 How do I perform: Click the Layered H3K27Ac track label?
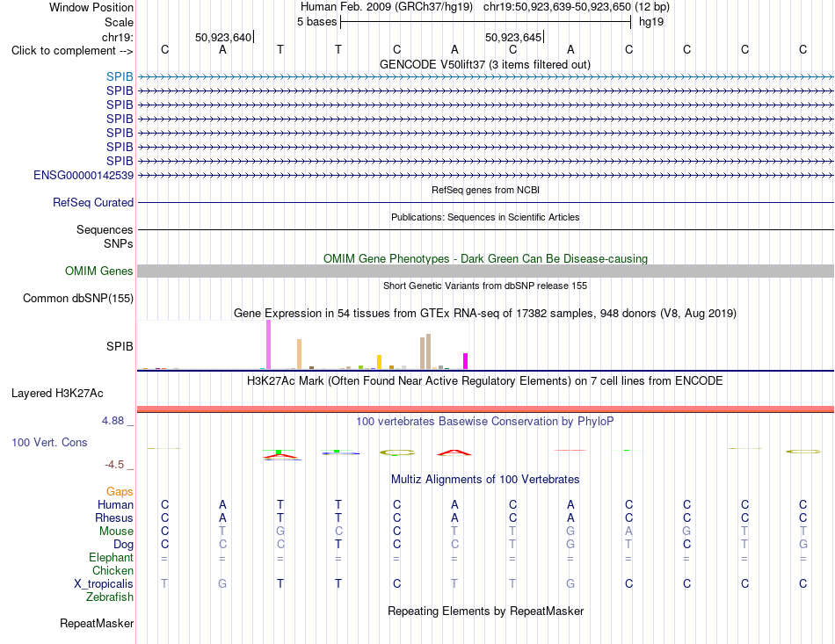(x=57, y=394)
